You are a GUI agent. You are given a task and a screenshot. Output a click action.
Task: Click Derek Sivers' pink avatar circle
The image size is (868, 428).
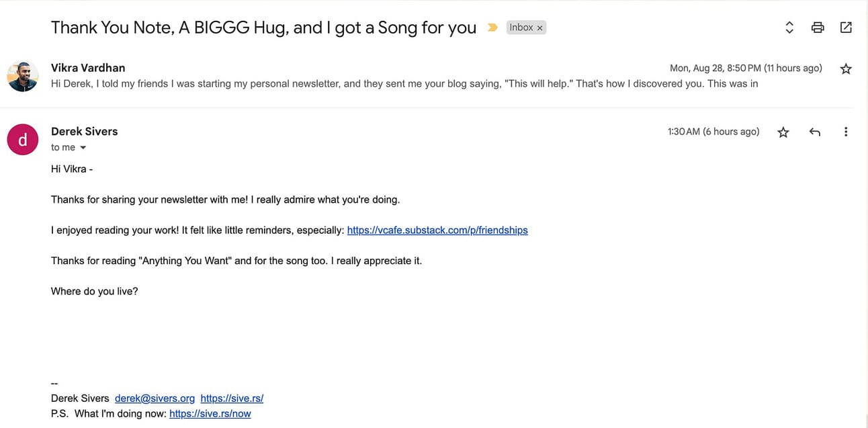tap(23, 140)
